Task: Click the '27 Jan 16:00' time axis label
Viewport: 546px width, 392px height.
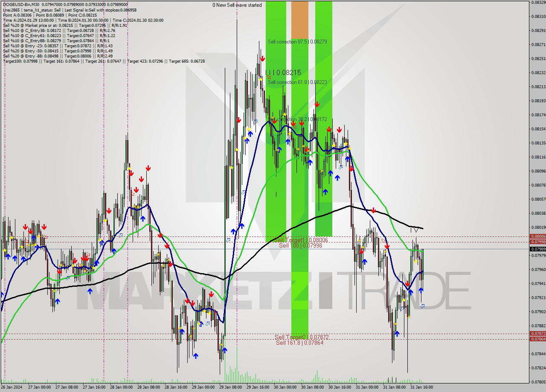Action: point(94,387)
